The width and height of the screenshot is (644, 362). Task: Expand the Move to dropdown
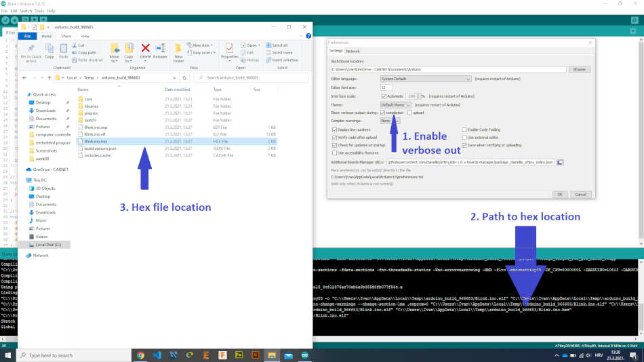115,59
